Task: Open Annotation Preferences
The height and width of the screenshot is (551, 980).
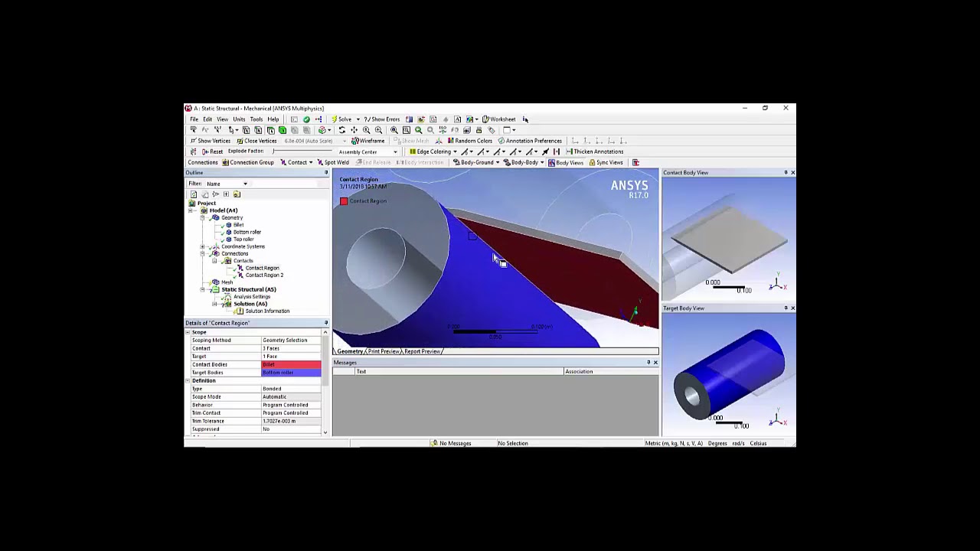Action: pos(530,141)
